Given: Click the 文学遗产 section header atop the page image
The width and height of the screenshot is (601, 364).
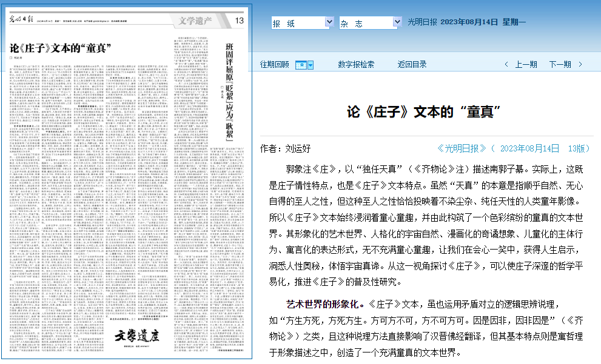Looking at the screenshot, I should pos(195,21).
